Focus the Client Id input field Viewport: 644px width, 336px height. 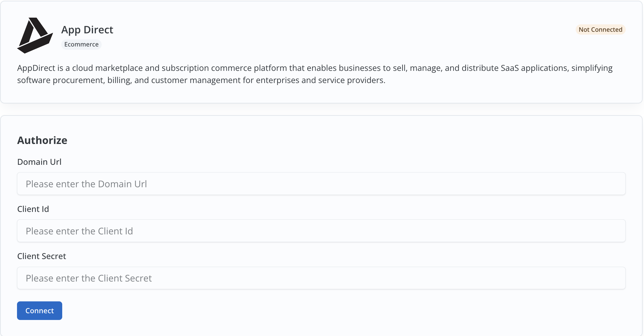(x=321, y=231)
